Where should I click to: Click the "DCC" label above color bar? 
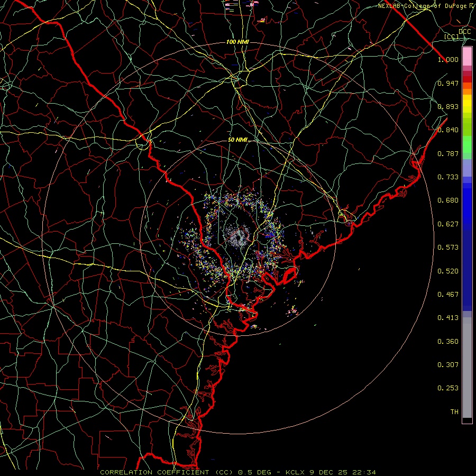point(465,32)
